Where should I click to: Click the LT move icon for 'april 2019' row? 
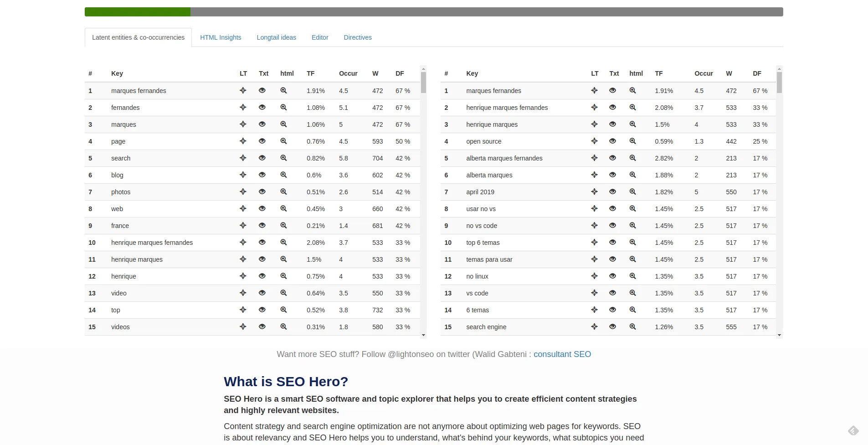click(x=594, y=191)
